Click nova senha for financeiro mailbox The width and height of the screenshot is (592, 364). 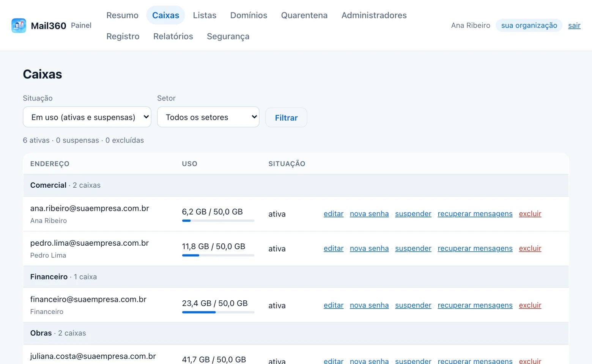click(369, 305)
